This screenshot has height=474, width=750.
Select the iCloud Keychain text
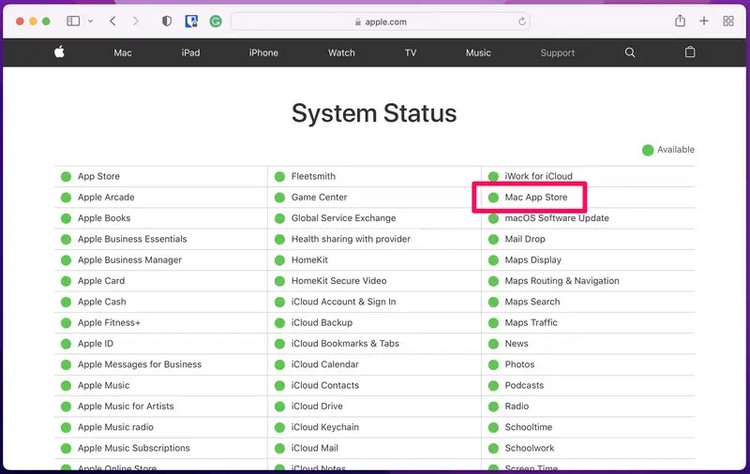pyautogui.click(x=325, y=427)
